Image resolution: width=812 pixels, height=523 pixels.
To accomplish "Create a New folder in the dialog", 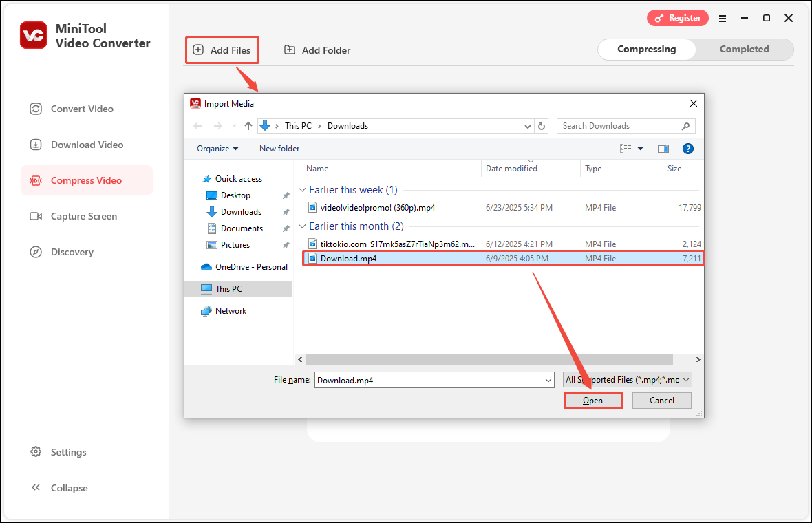I will [x=279, y=149].
